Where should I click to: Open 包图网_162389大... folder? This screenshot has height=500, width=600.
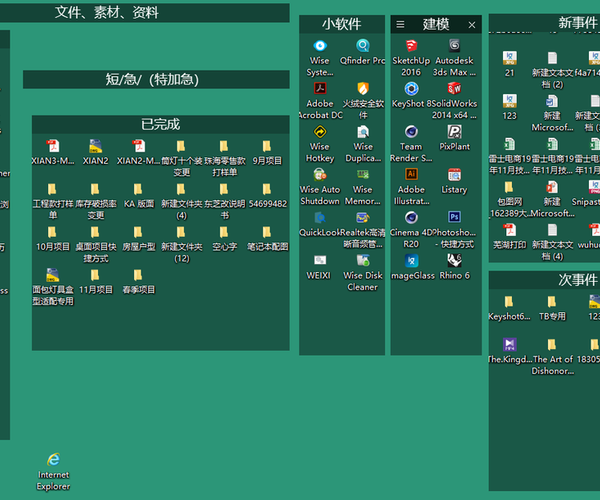click(510, 187)
